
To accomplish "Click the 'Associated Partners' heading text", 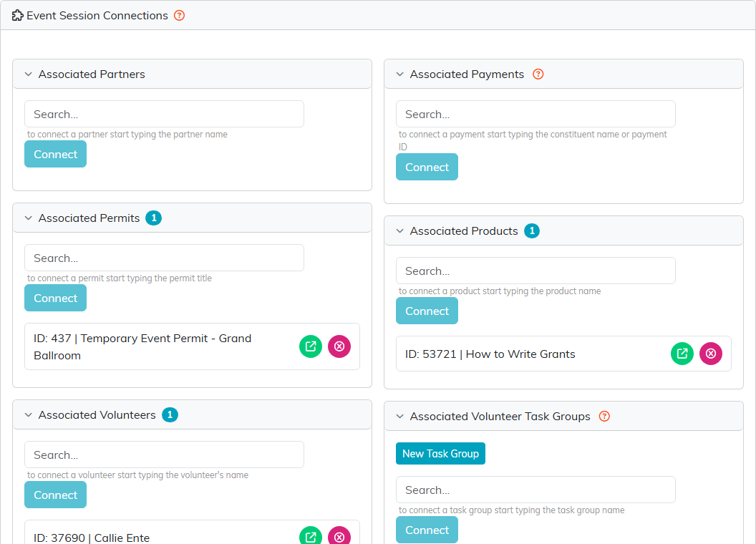I will click(92, 74).
